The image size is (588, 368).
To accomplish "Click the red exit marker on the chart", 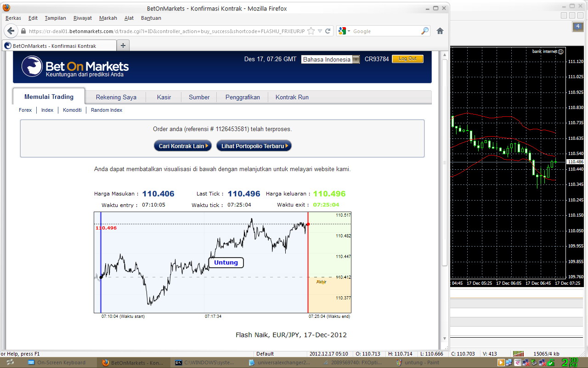I will coord(308,224).
